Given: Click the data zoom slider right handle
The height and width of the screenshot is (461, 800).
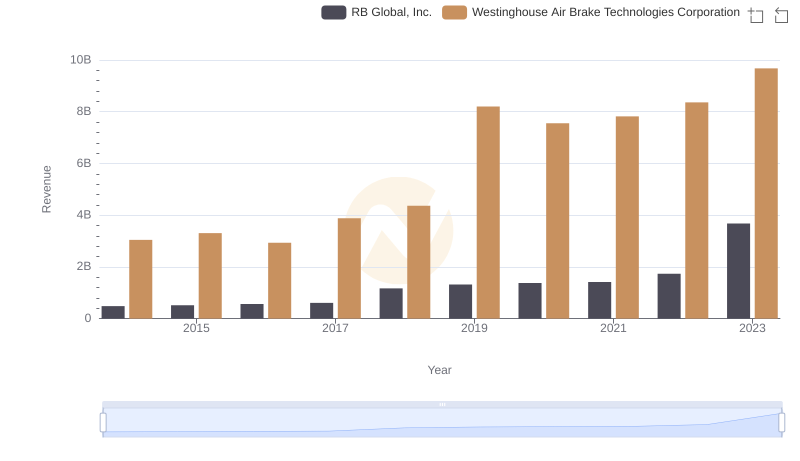Looking at the screenshot, I should pos(781,423).
